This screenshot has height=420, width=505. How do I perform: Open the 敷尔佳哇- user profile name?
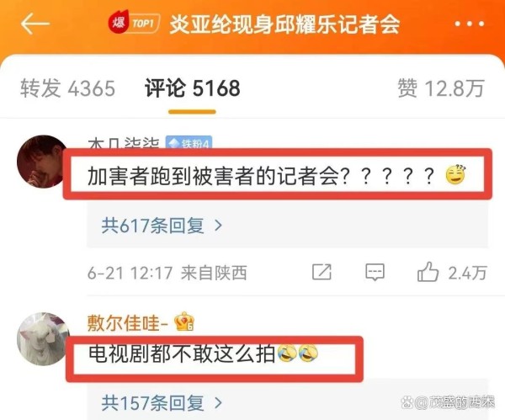128,322
